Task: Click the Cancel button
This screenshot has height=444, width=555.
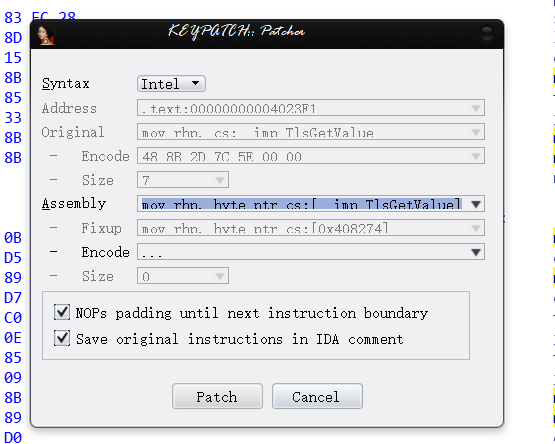Action: coord(317,396)
